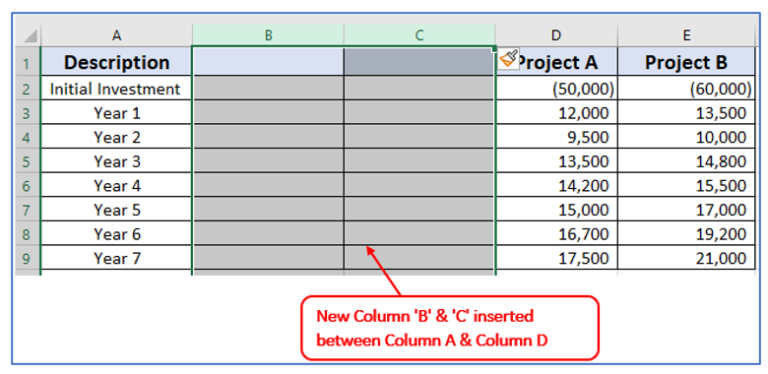Select column C header
Viewport: 768px width, 374px height.
419,35
